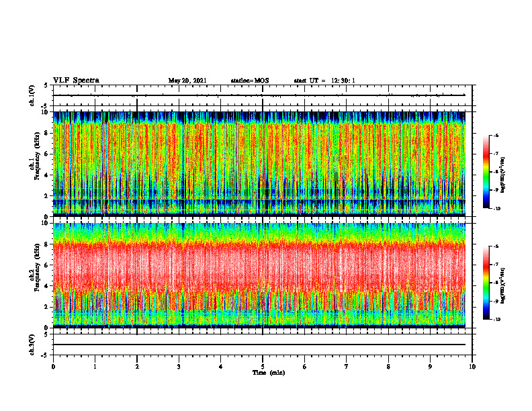
Task: Click the "VLF Spectra" title text
Action: [77, 81]
